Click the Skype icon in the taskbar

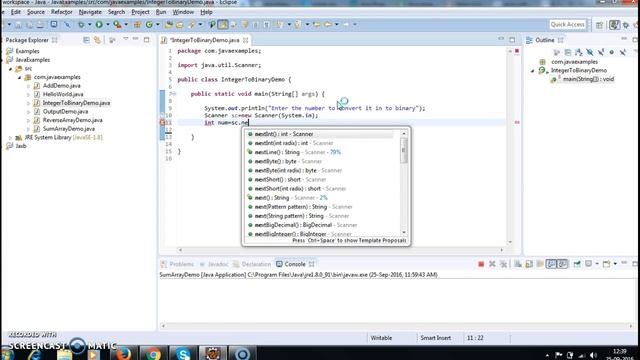tap(183, 353)
